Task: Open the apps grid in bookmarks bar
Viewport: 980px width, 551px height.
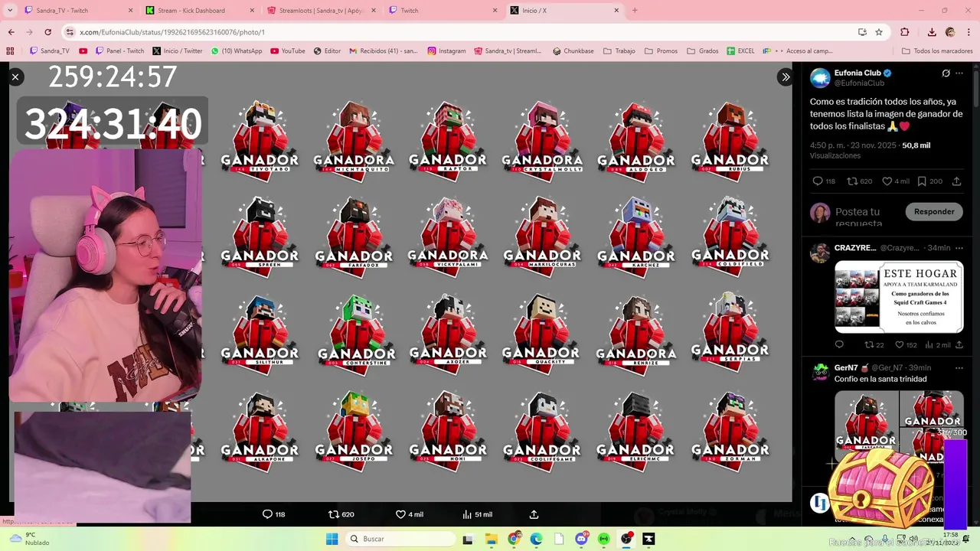Action: coord(10,51)
